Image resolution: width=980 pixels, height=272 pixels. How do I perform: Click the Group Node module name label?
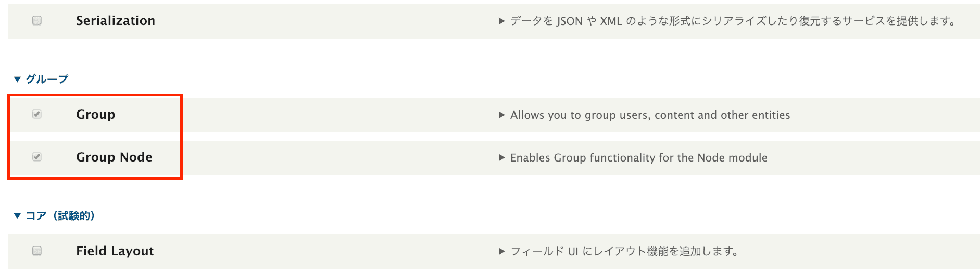[114, 157]
